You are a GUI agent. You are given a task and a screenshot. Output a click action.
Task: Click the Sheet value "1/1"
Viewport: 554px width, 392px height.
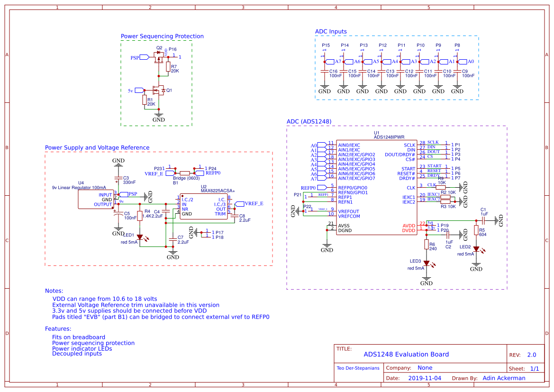(x=535, y=369)
